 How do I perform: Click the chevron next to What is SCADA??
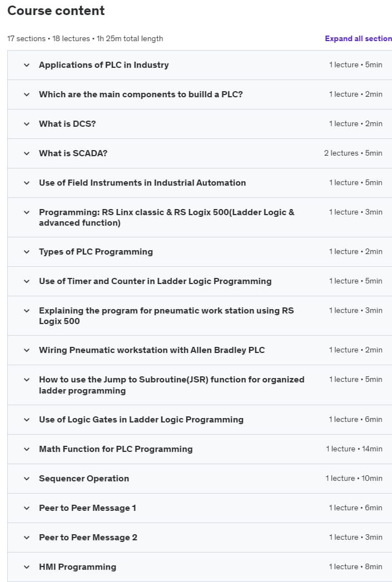27,153
